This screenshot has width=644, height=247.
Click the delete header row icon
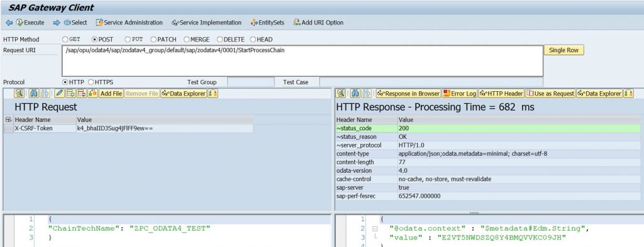82,94
